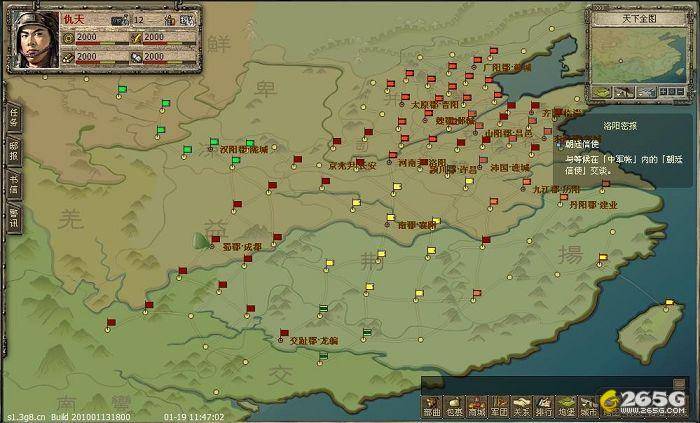Switch to the 书信 letters side tab
The height and width of the screenshot is (423, 700).
pyautogui.click(x=13, y=184)
